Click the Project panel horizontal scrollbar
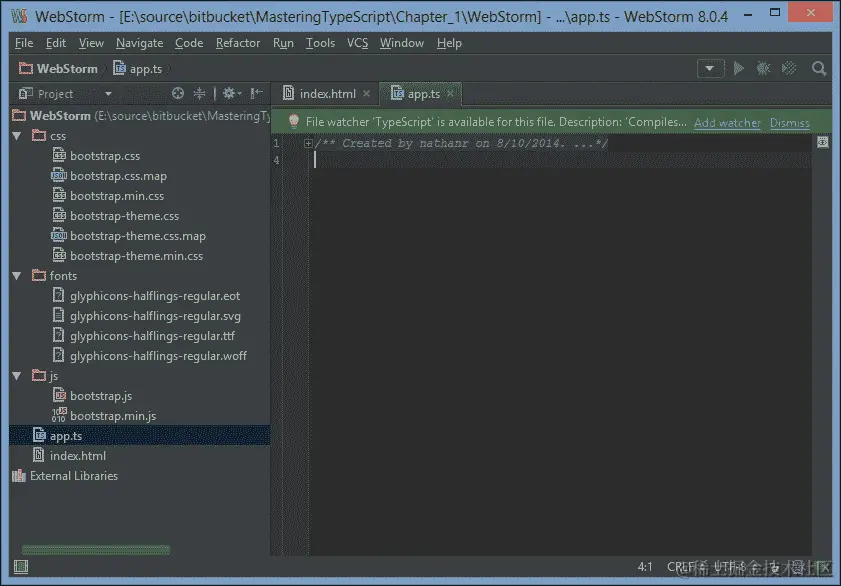The image size is (841, 586). click(96, 550)
